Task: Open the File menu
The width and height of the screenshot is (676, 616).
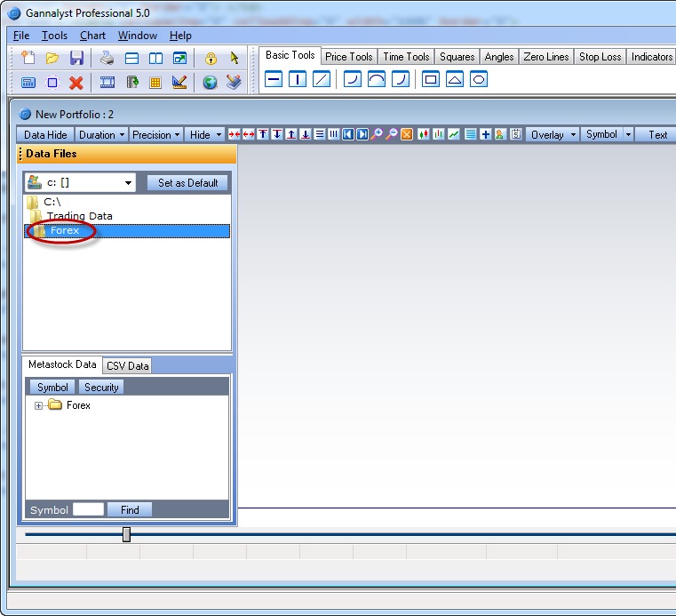Action: coord(21,36)
